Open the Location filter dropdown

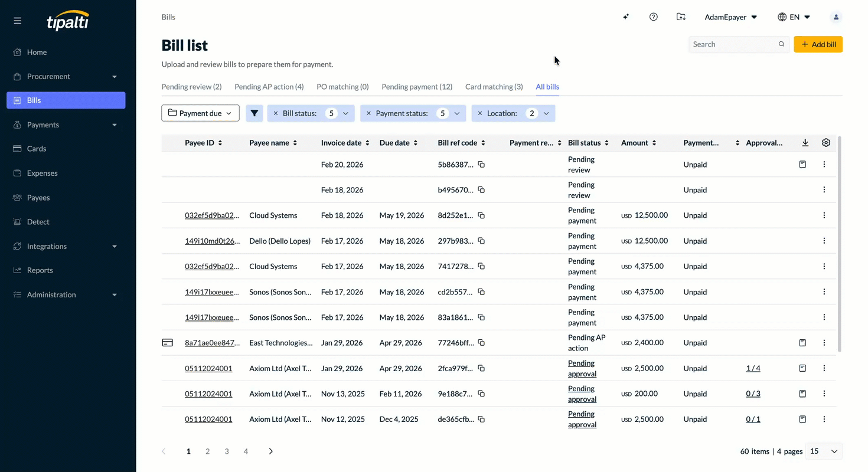pyautogui.click(x=546, y=113)
